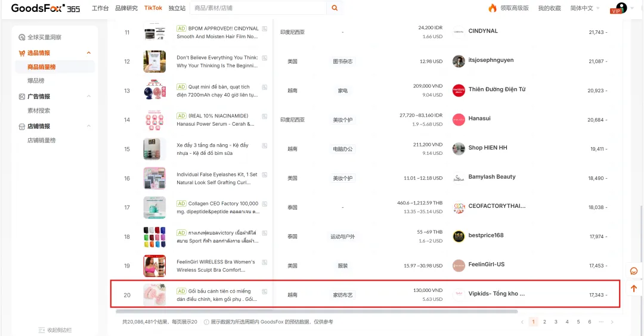The width and height of the screenshot is (644, 336).
Task: Click the back-to-top arrow icon
Action: click(634, 288)
